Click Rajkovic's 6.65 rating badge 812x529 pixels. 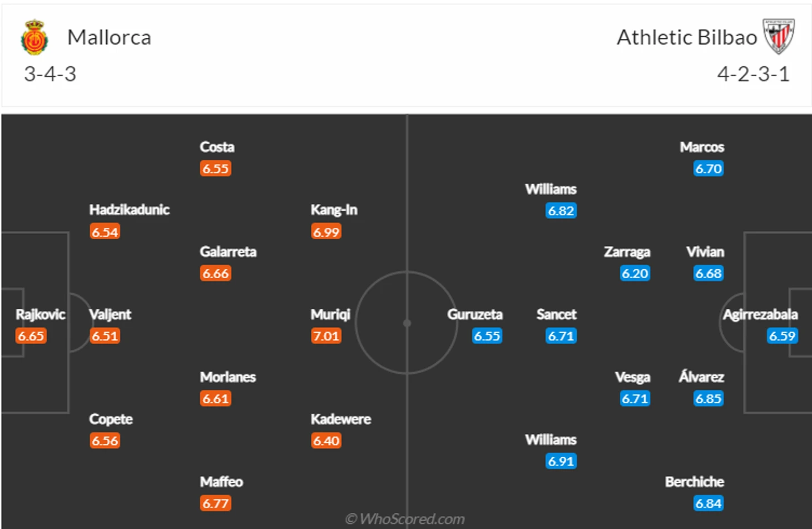tap(31, 336)
